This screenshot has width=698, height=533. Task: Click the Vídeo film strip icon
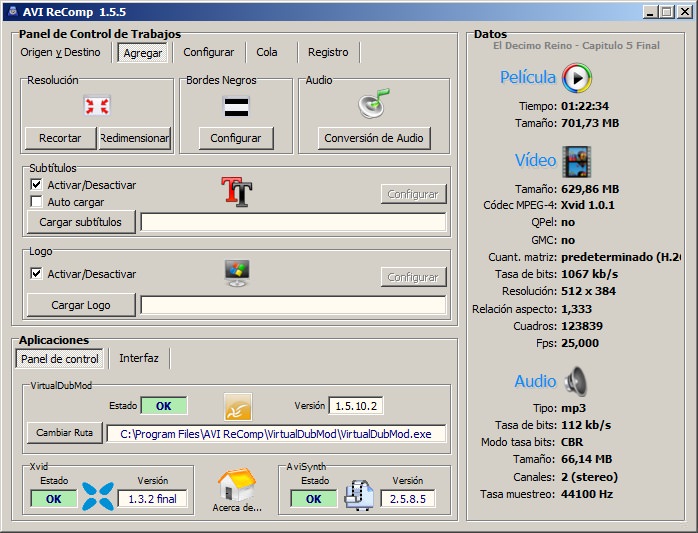[576, 161]
